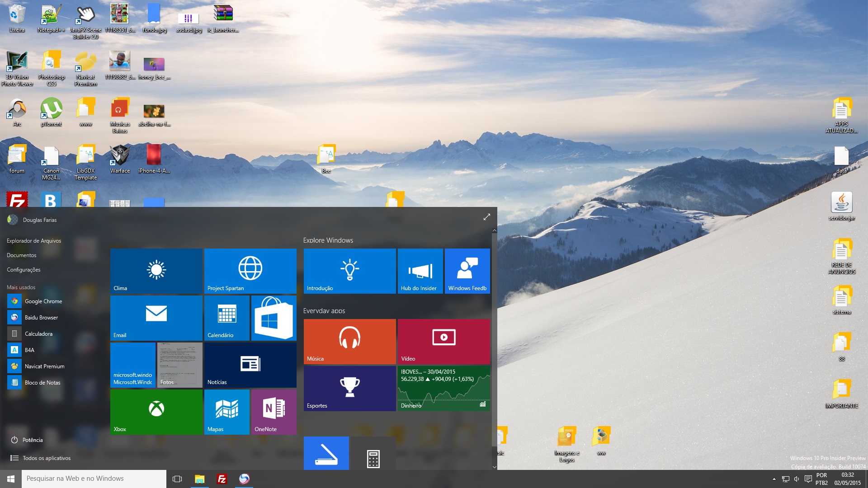Screen dimensions: 868x488
Task: Open Explorador de Arquivos
Action: pyautogui.click(x=34, y=241)
